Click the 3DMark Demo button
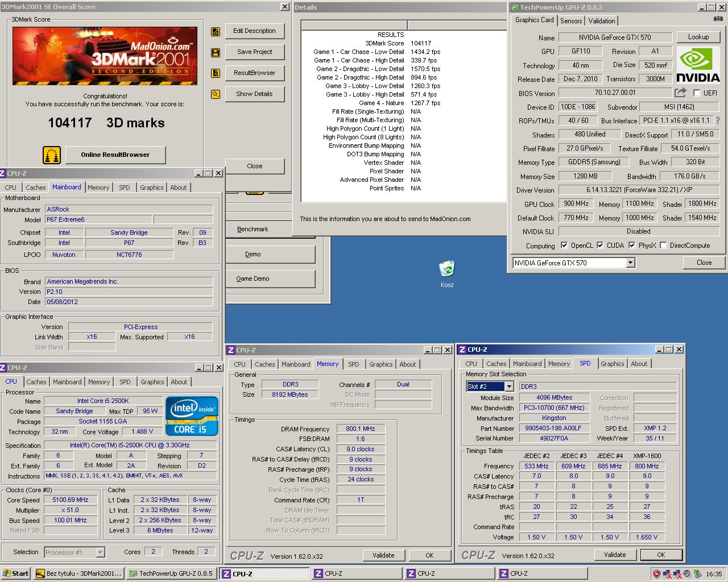 [271, 254]
